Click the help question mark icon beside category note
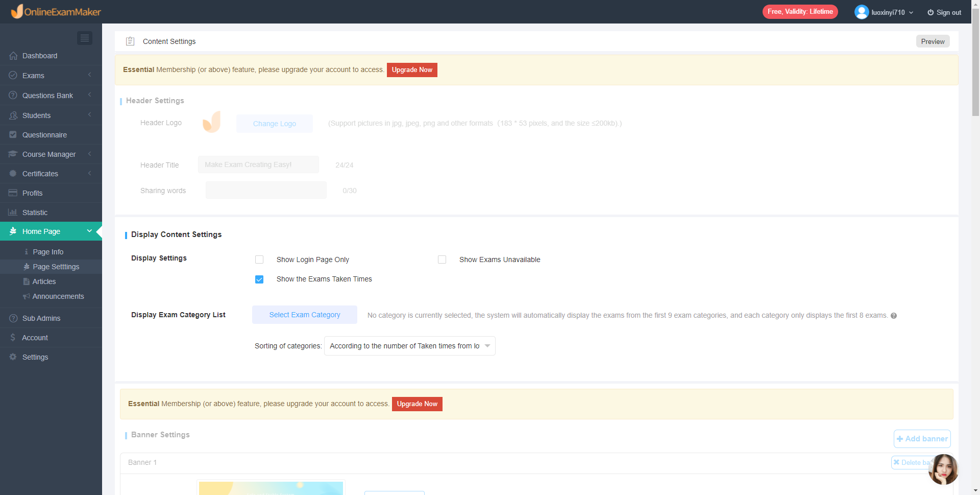This screenshot has width=980, height=495. click(894, 316)
